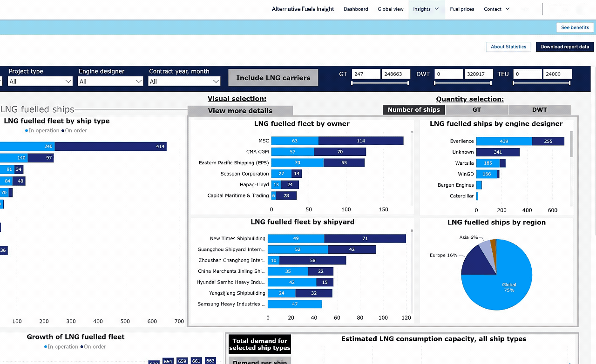This screenshot has height=364, width=596.
Task: Toggle Include LNG carriers
Action: click(x=273, y=78)
